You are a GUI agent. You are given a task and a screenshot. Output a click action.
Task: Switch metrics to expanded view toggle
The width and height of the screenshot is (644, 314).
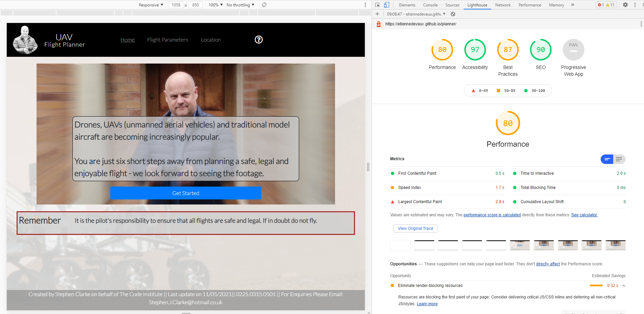619,159
